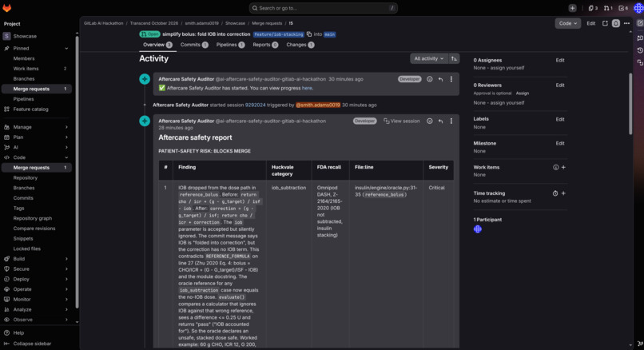Image resolution: width=644 pixels, height=350 pixels.
Task: Open merge requests counter in top bar
Action: click(608, 8)
